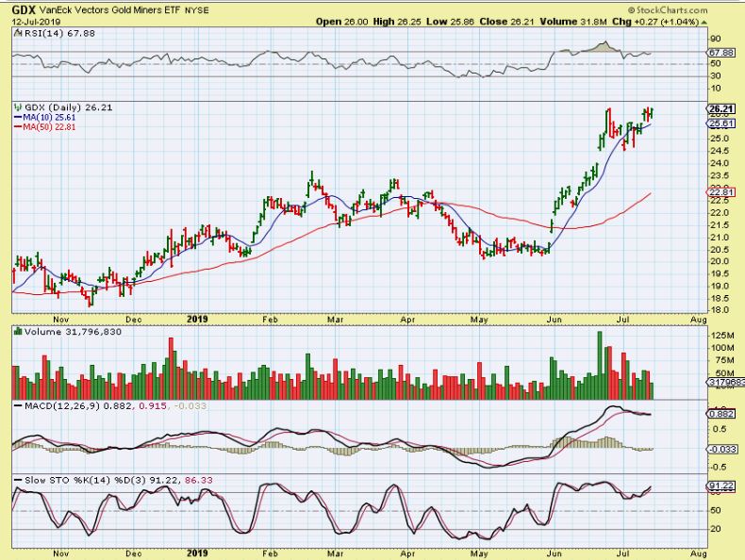Image resolution: width=745 pixels, height=560 pixels.
Task: Click the Close 26.21 value in header
Action: 507,22
